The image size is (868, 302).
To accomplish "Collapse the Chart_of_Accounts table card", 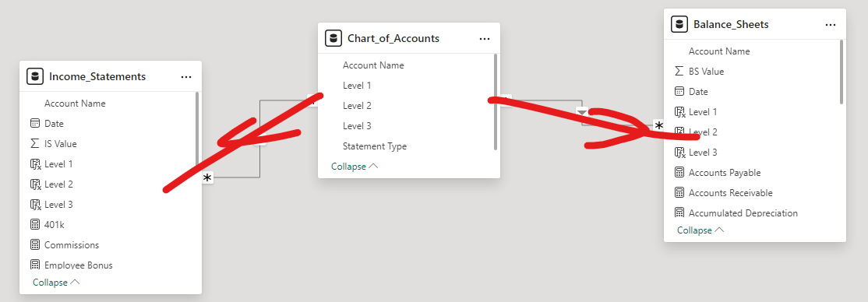I will click(x=355, y=167).
